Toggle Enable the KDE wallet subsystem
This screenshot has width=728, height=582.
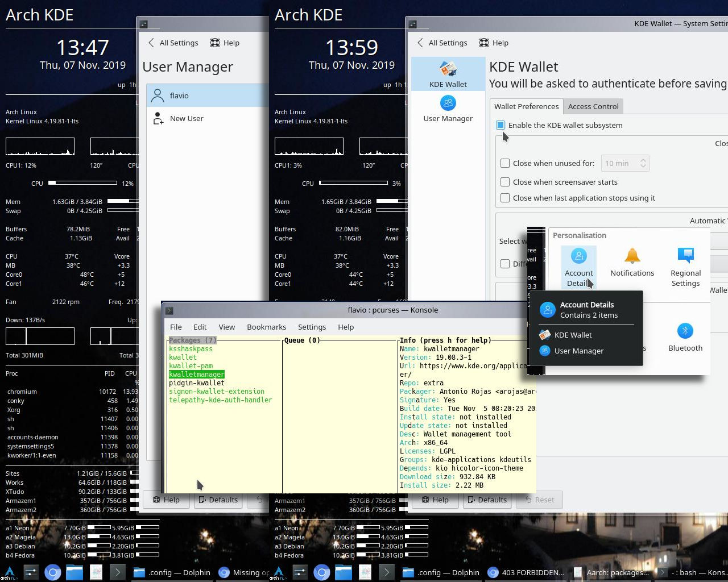pyautogui.click(x=500, y=125)
